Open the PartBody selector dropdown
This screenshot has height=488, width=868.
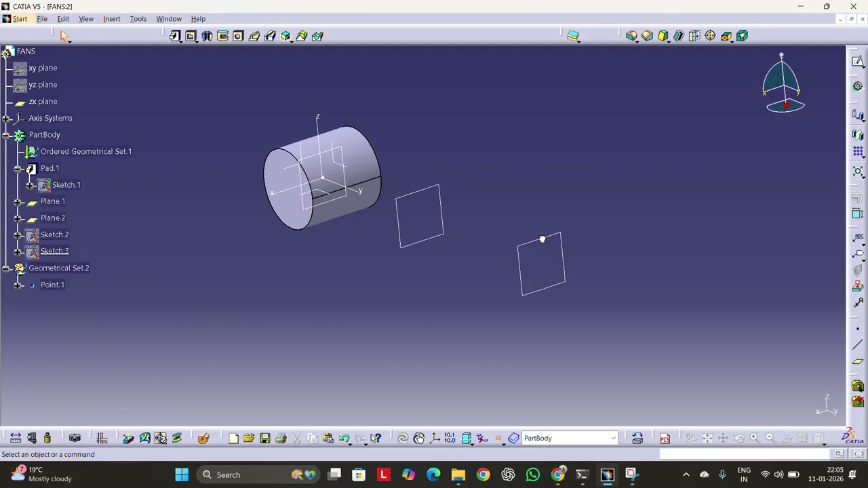(613, 438)
